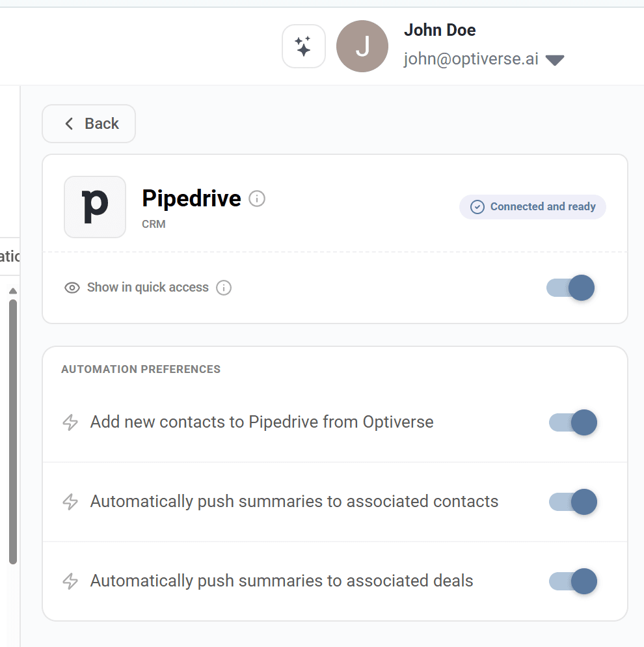Click lightning icon beside associated deals row

click(x=70, y=581)
